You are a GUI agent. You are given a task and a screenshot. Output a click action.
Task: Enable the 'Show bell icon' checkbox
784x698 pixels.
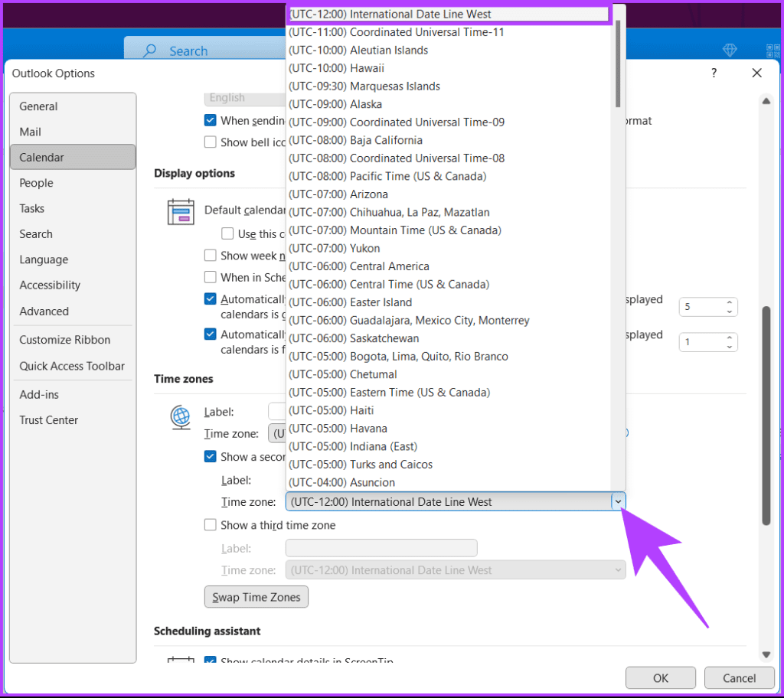tap(211, 142)
